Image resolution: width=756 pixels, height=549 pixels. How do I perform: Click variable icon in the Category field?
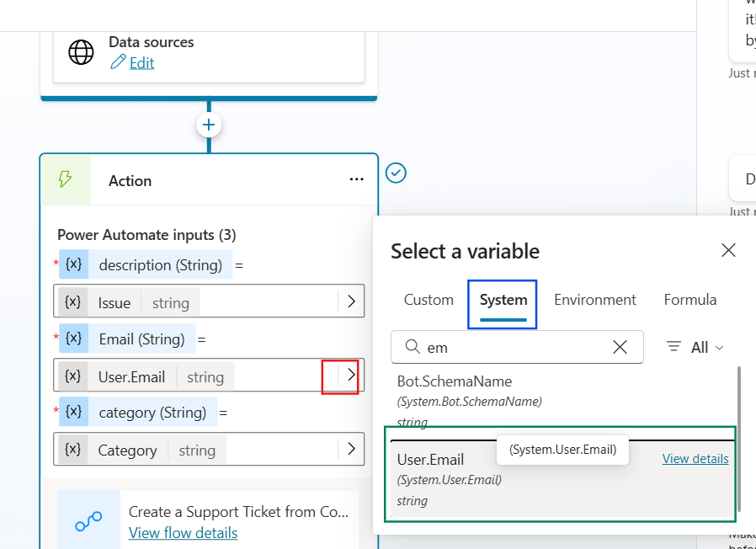(x=72, y=450)
